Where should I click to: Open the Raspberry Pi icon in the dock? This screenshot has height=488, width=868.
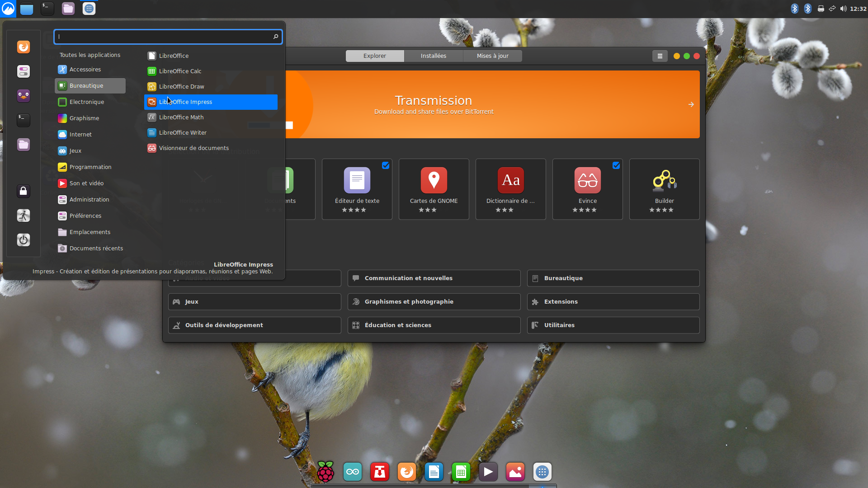[x=325, y=472]
